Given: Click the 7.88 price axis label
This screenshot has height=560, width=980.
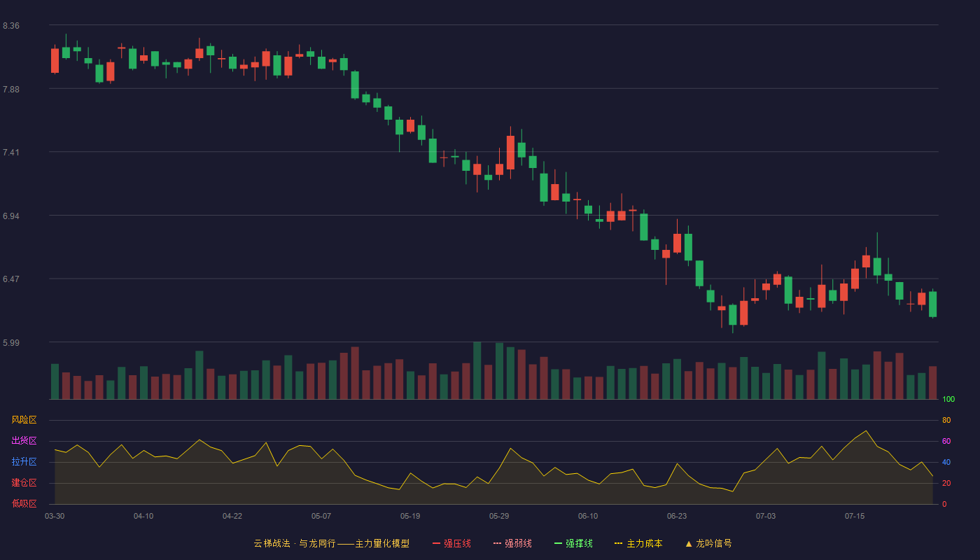Looking at the screenshot, I should [x=11, y=90].
